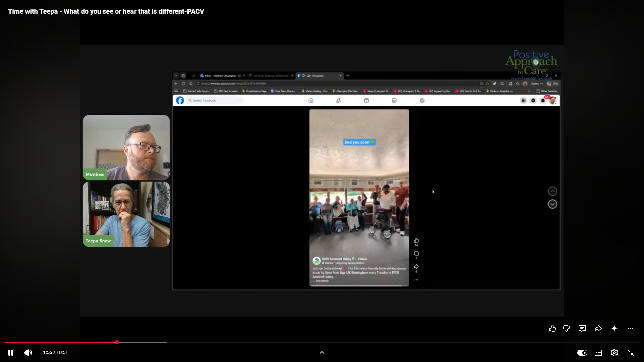Screen dimensions: 644x362
Task: Click the Matthew webcam tile
Action: click(x=126, y=147)
